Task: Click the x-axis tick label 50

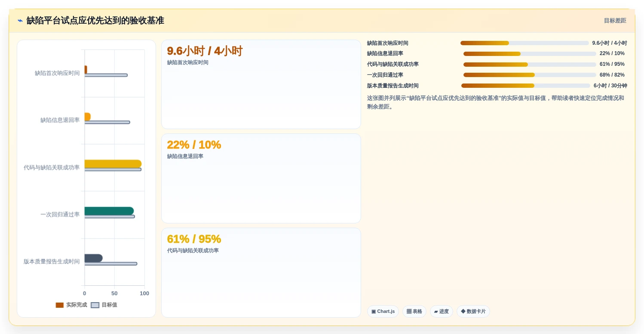Action: coord(114,294)
